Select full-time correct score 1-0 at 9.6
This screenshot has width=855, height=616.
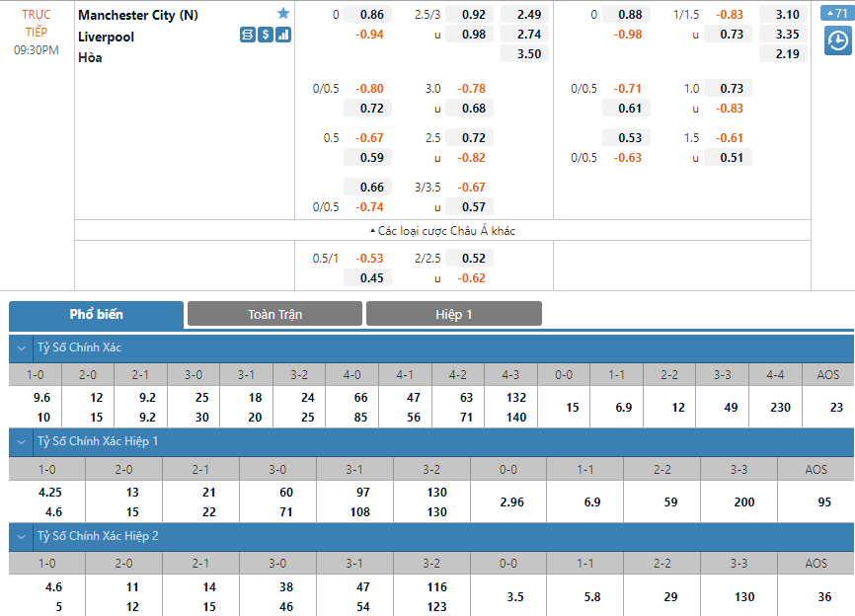[x=41, y=398]
